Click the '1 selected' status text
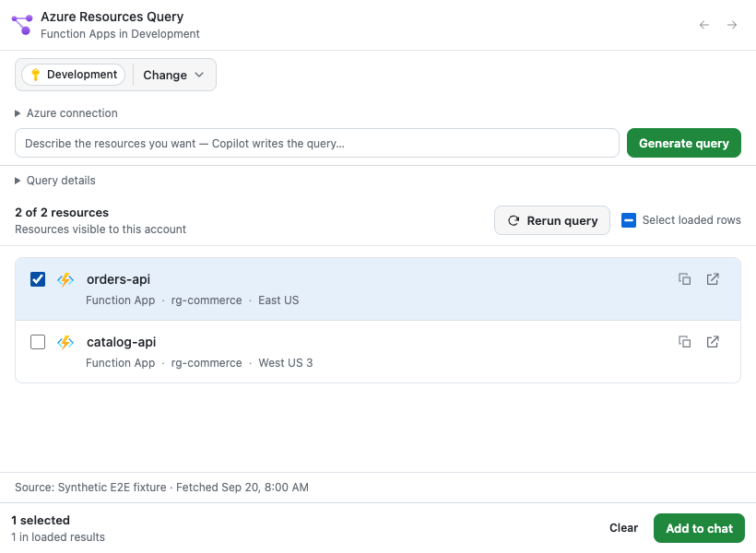This screenshot has height=553, width=756. (x=41, y=520)
